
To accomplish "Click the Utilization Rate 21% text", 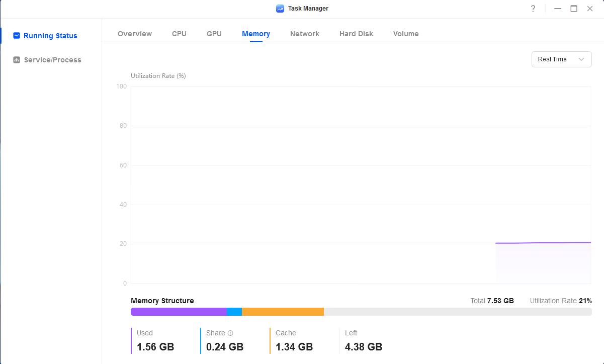I will (x=561, y=301).
